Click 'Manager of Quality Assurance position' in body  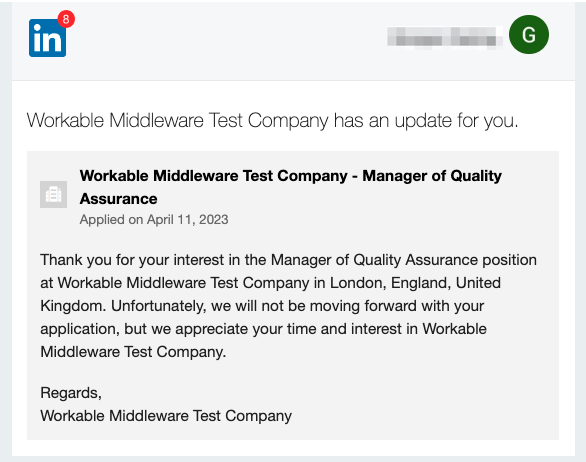point(404,260)
